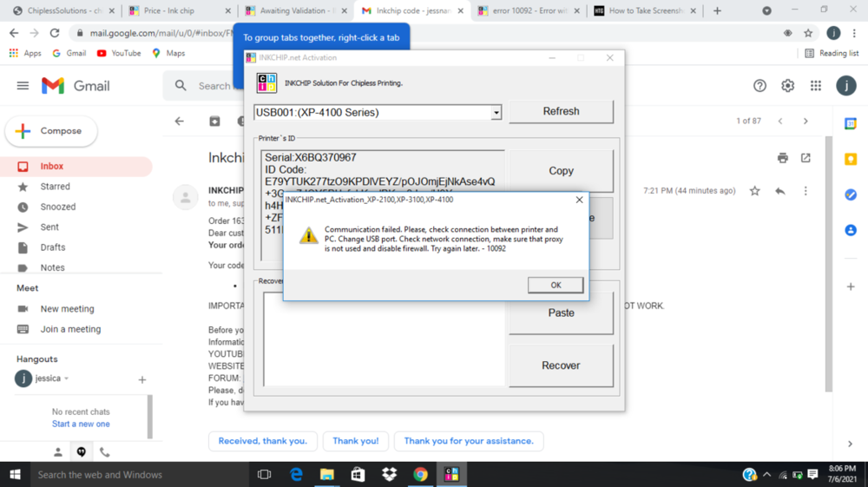This screenshot has height=487, width=868.
Task: Click the Paste button in INKCHIP window
Action: [x=561, y=313]
